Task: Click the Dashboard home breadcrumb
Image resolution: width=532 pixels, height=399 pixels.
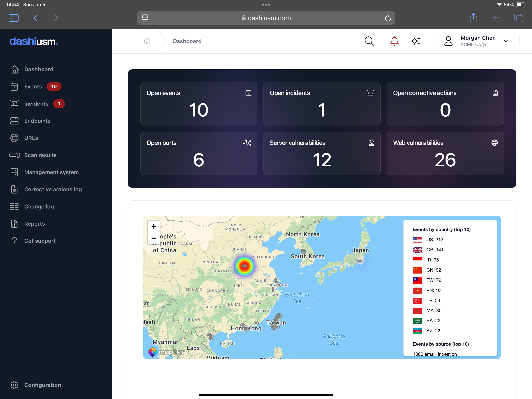Action: click(147, 41)
